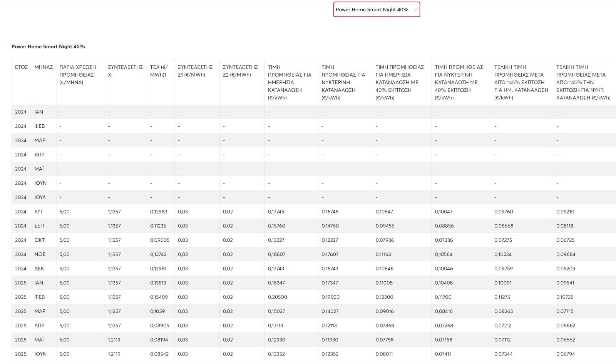Click discounted daytime price 0,11008
616x364 pixels.
pyautogui.click(x=384, y=283)
